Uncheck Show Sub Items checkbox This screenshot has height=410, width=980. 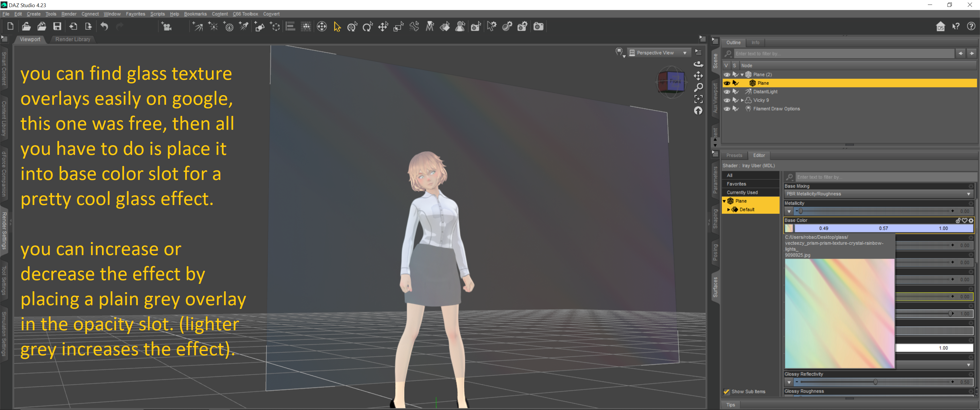[x=727, y=392]
